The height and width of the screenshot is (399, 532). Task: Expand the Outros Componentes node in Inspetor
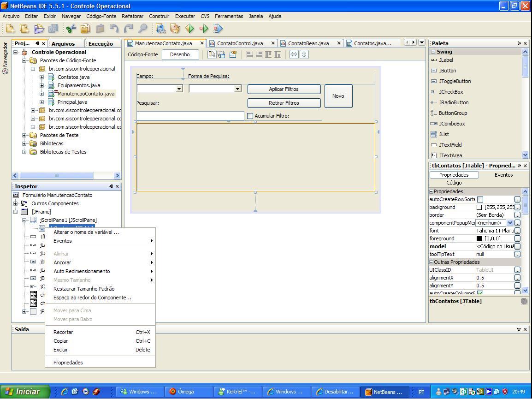(16, 203)
